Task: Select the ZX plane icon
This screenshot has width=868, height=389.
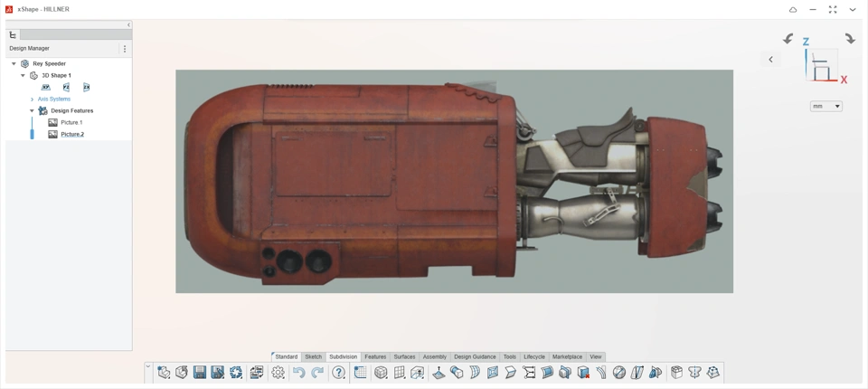Action: (86, 88)
